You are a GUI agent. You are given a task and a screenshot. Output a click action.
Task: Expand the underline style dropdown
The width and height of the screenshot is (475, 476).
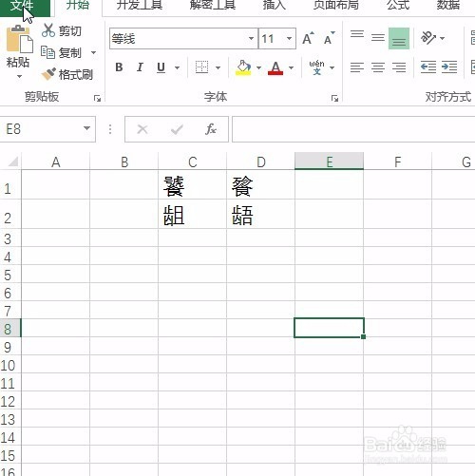177,67
